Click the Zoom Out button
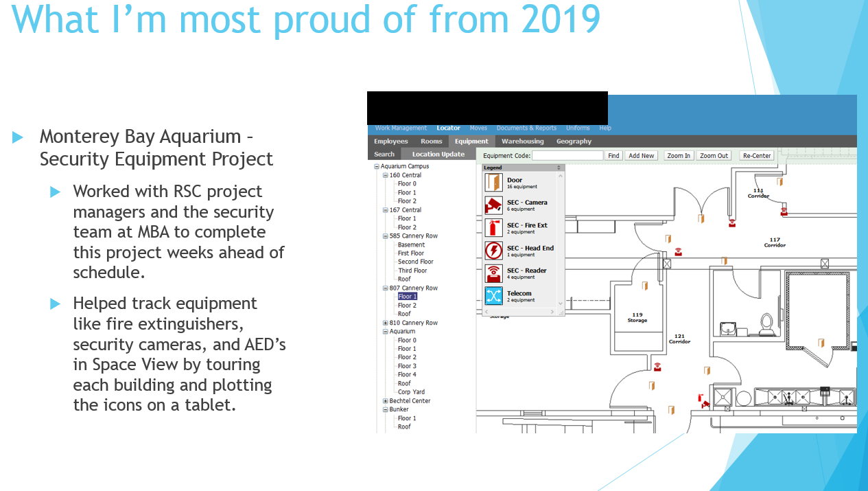This screenshot has height=491, width=868. [x=714, y=156]
